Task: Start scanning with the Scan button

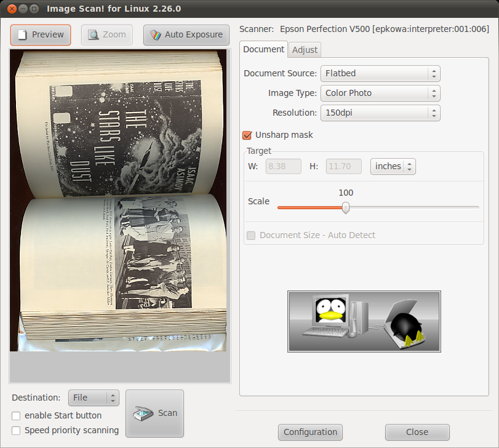Action: (x=154, y=414)
